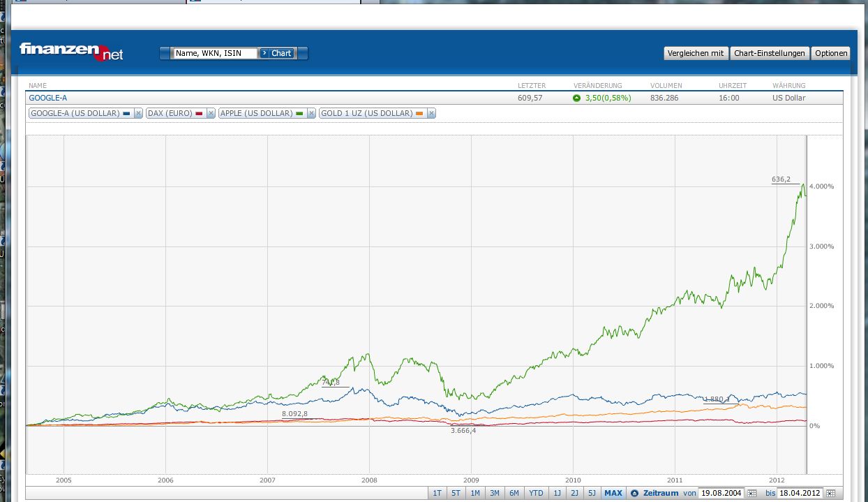
Task: Click the Chart search button
Action: (277, 53)
